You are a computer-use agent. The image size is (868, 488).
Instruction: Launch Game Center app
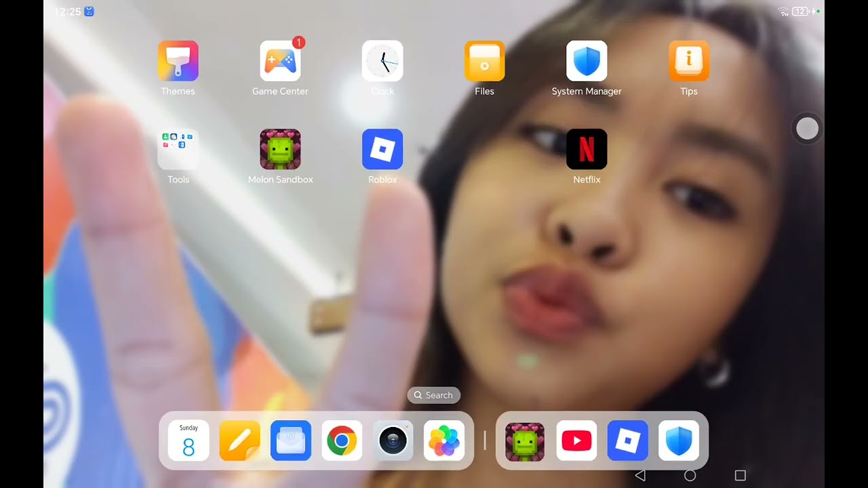click(x=280, y=61)
